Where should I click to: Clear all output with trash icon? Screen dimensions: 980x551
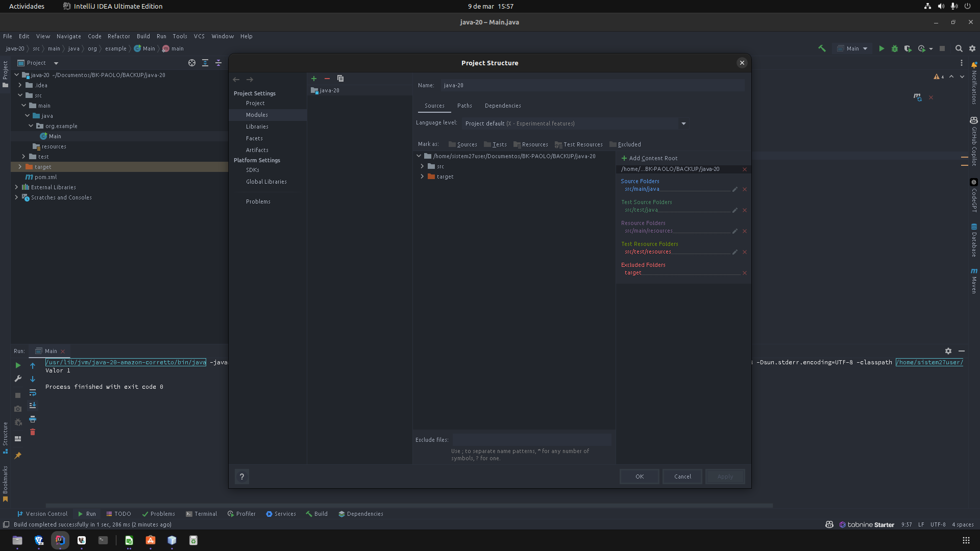coord(33,432)
